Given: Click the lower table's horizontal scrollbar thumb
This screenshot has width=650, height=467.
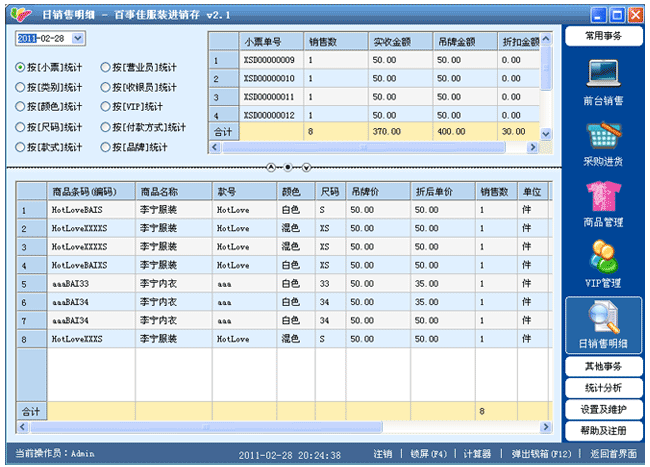Looking at the screenshot, I should point(206,427).
